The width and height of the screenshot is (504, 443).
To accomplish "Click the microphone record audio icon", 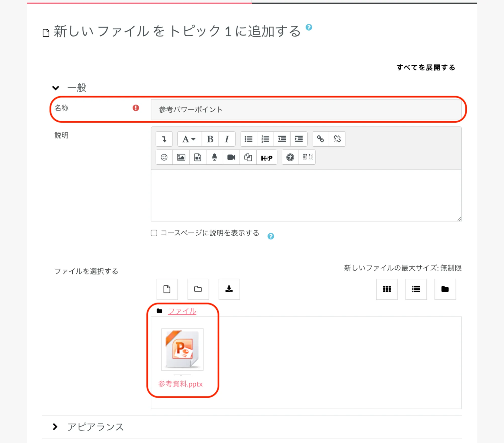I will pos(214,157).
